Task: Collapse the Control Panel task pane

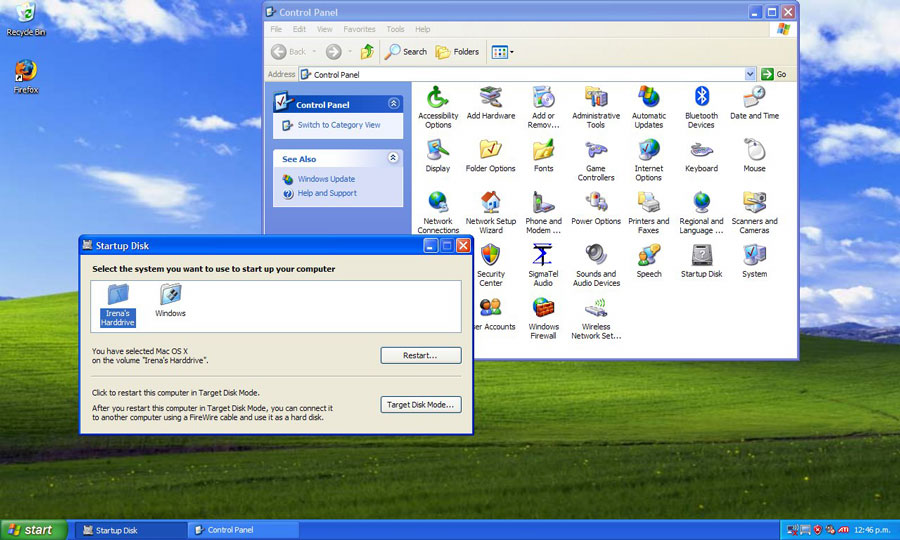Action: coord(394,103)
